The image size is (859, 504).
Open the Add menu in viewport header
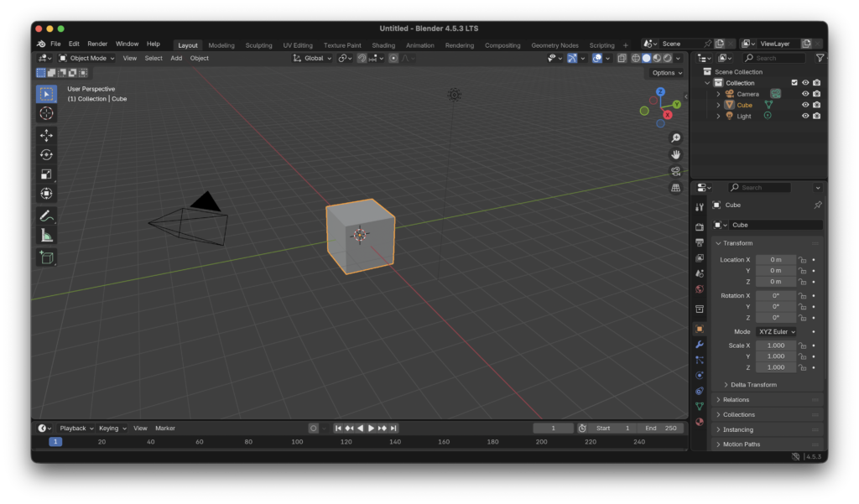pyautogui.click(x=176, y=58)
